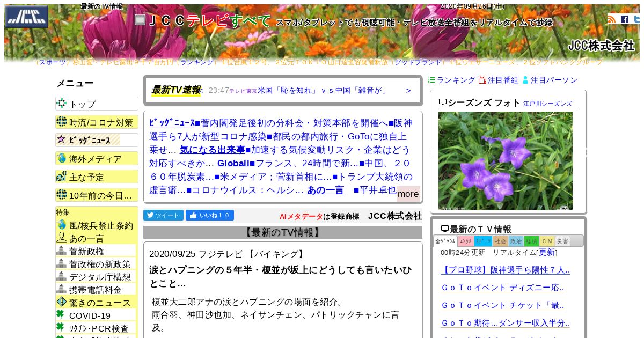Viewport: 644px width, 338px height.
Task: Open GoTo期待…ダンサー収入半分 headline
Action: [x=505, y=323]
